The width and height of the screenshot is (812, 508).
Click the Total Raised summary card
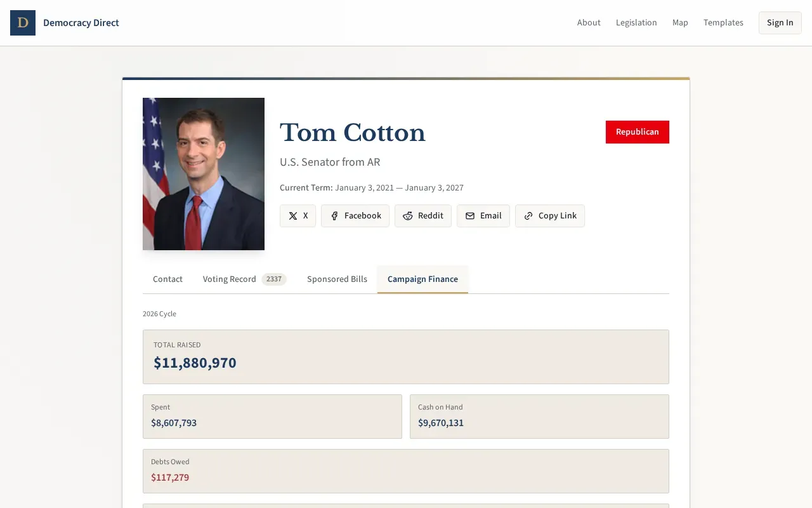(406, 357)
